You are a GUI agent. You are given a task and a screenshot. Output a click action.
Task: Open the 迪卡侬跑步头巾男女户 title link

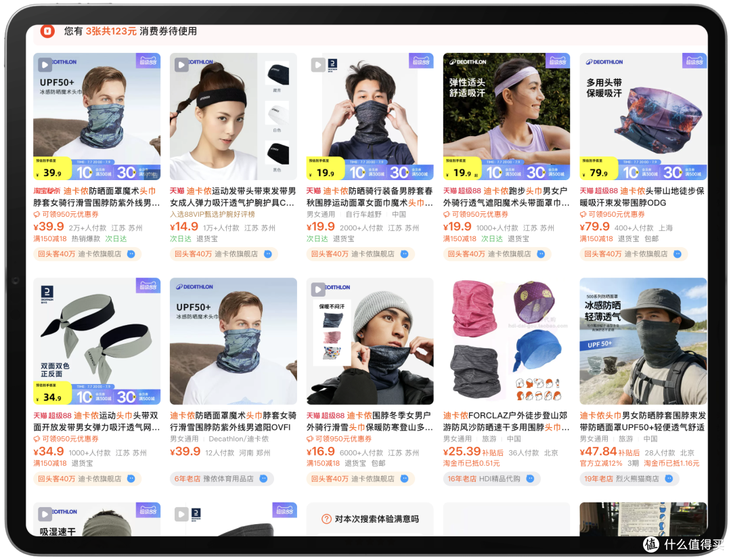pyautogui.click(x=506, y=197)
